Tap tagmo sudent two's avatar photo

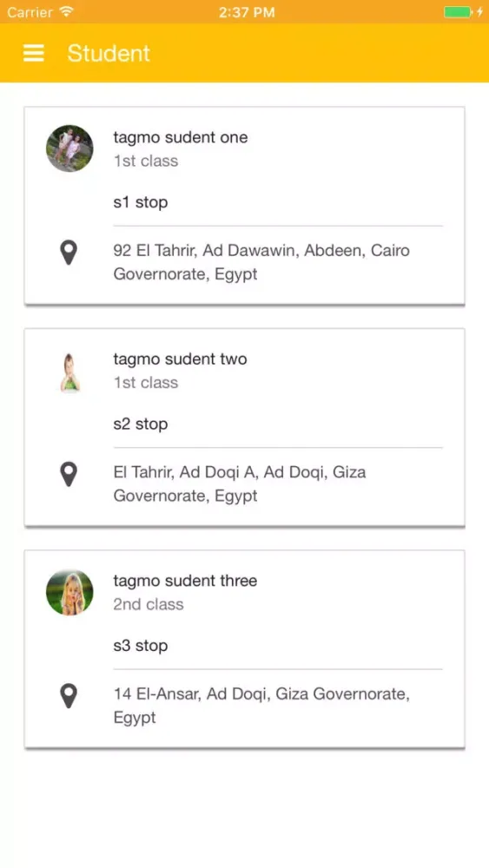(x=69, y=372)
